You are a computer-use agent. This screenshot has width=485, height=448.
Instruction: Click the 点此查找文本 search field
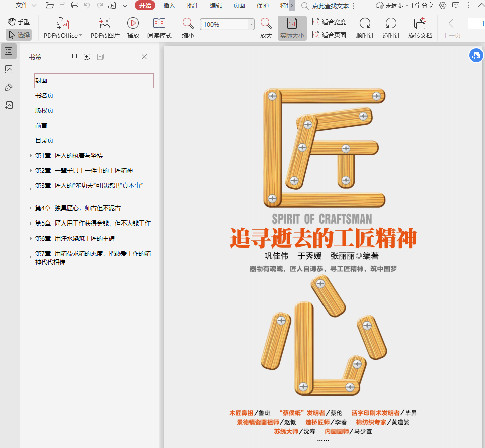(330, 6)
